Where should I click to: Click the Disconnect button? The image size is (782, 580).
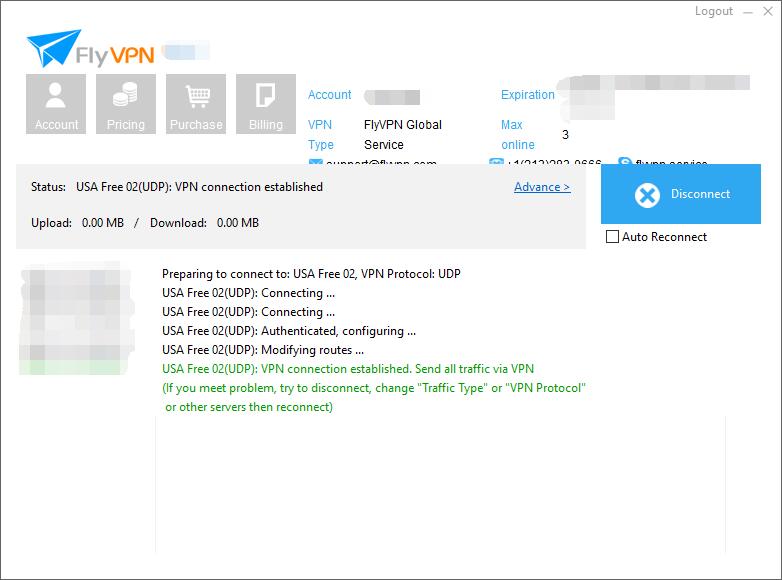681,194
